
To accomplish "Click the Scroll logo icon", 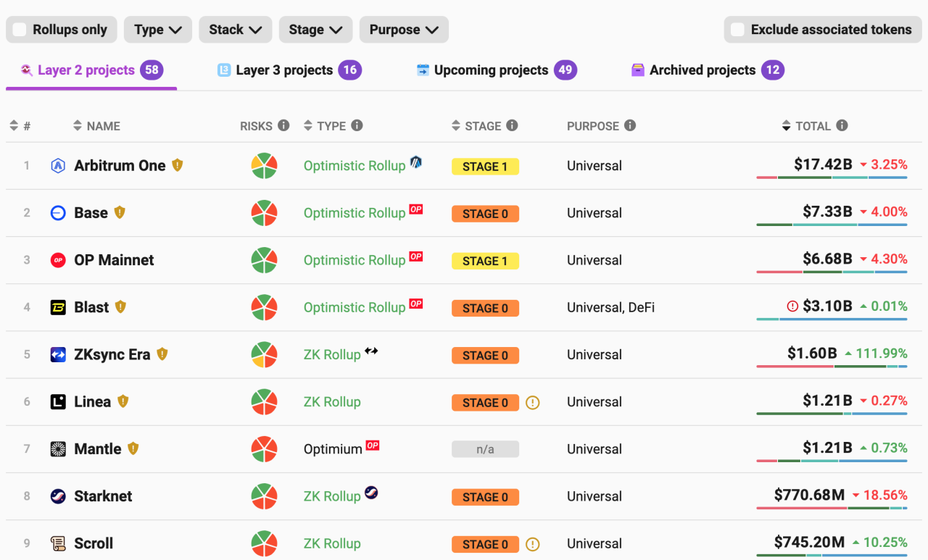I will tap(58, 543).
